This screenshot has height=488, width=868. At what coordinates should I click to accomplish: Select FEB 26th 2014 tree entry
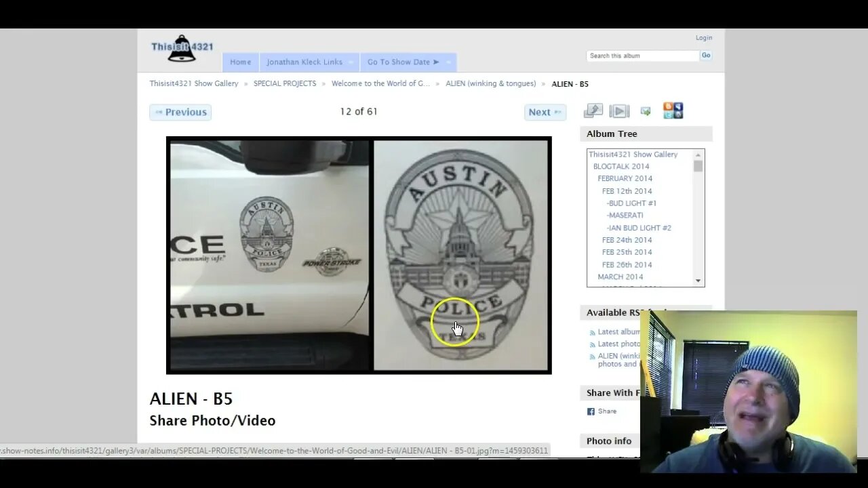click(x=627, y=265)
